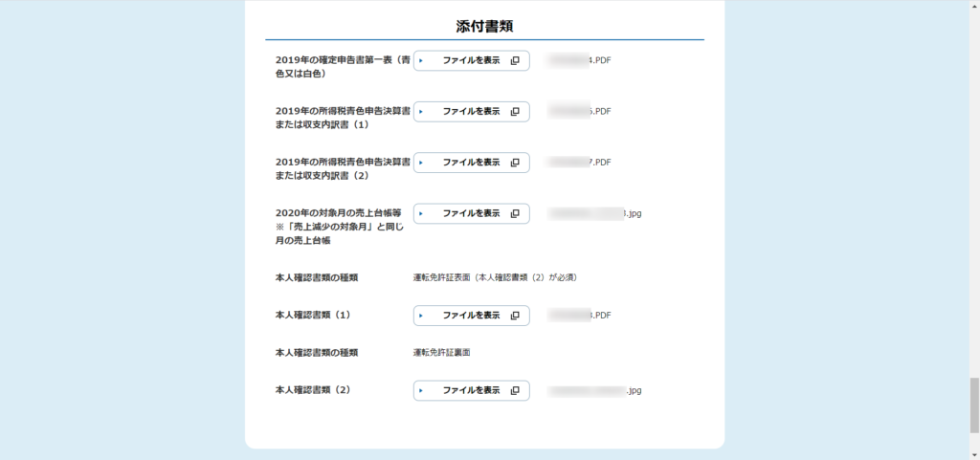Click new-window icon in 収支内訳書(1) button
This screenshot has width=980, height=460.
coord(515,112)
